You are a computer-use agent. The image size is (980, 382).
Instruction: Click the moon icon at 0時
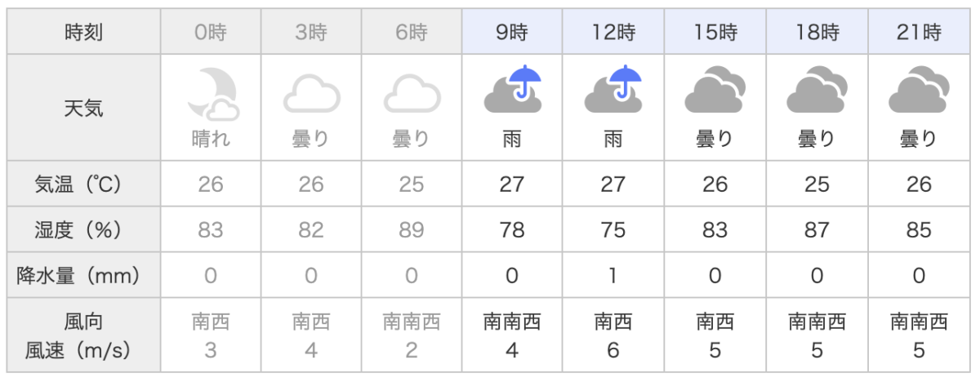click(x=212, y=92)
